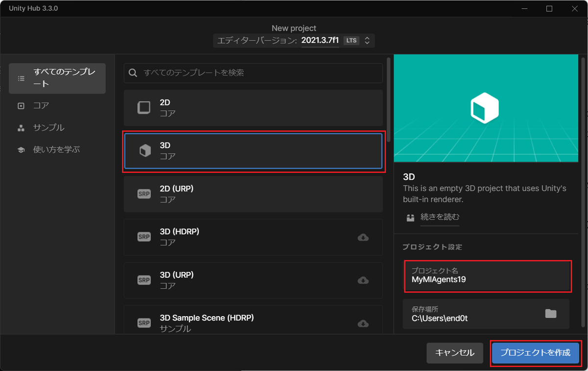Image resolution: width=588 pixels, height=371 pixels.
Task: Focus the template search field
Action: tap(253, 73)
